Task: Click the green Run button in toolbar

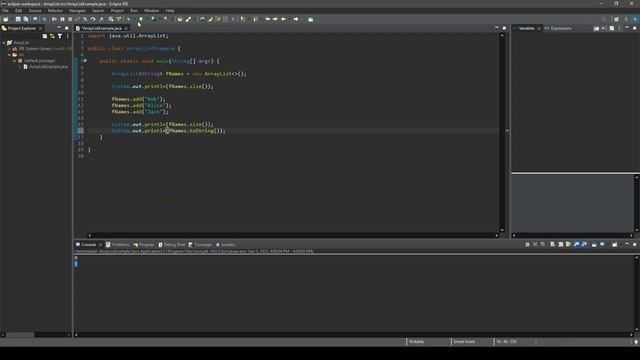Action: (x=141, y=19)
